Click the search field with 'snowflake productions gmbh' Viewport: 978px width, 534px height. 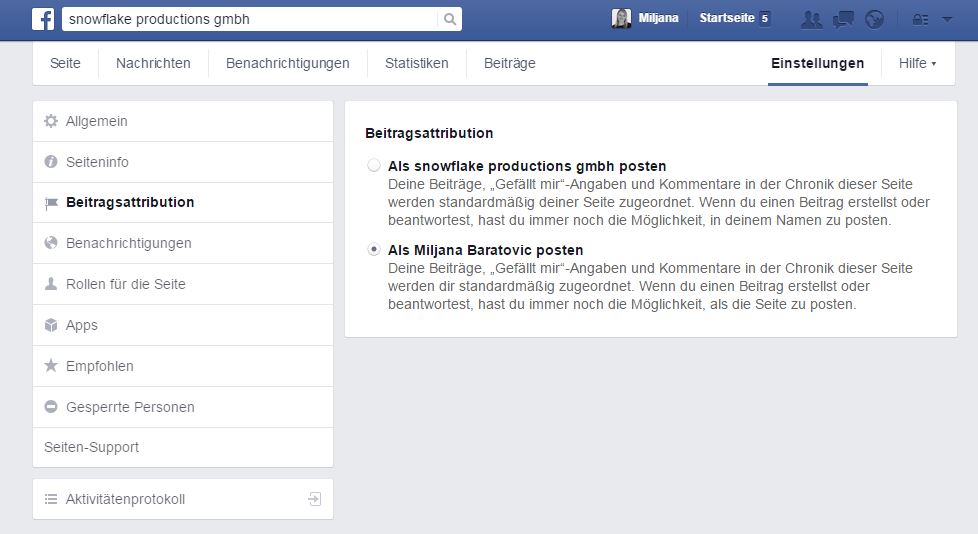click(x=248, y=19)
